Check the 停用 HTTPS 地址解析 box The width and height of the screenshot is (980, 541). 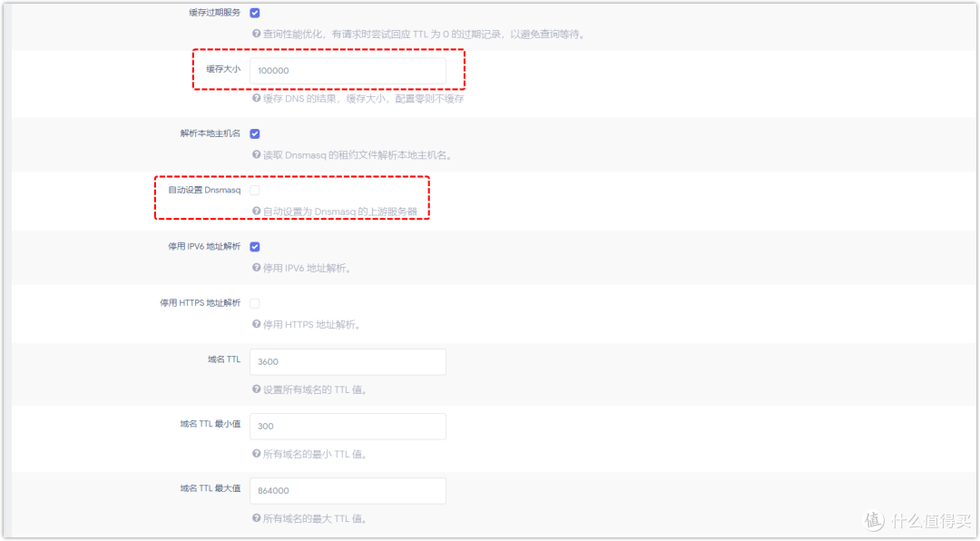point(254,302)
